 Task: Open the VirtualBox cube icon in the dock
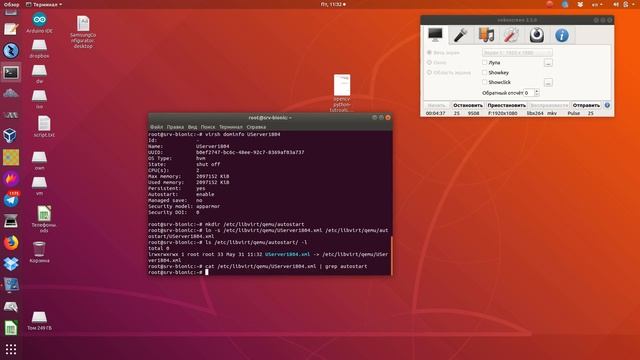(x=11, y=136)
